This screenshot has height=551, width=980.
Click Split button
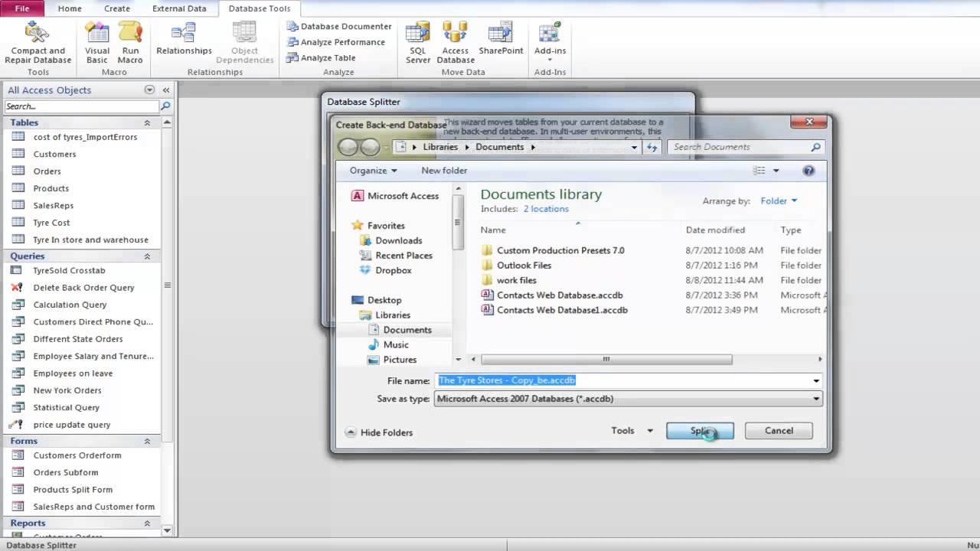tap(700, 431)
